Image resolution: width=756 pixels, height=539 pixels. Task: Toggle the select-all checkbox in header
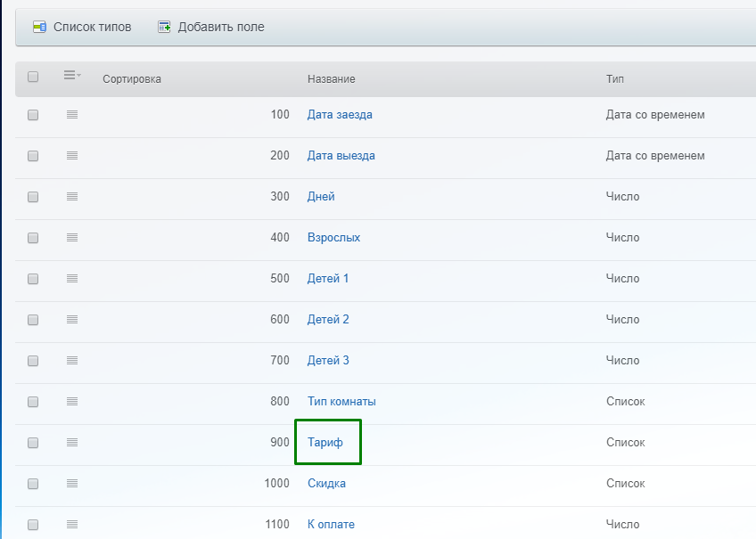tap(33, 78)
